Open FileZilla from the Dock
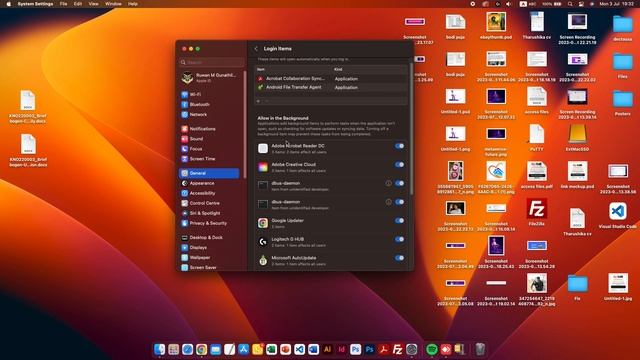 tap(397, 349)
